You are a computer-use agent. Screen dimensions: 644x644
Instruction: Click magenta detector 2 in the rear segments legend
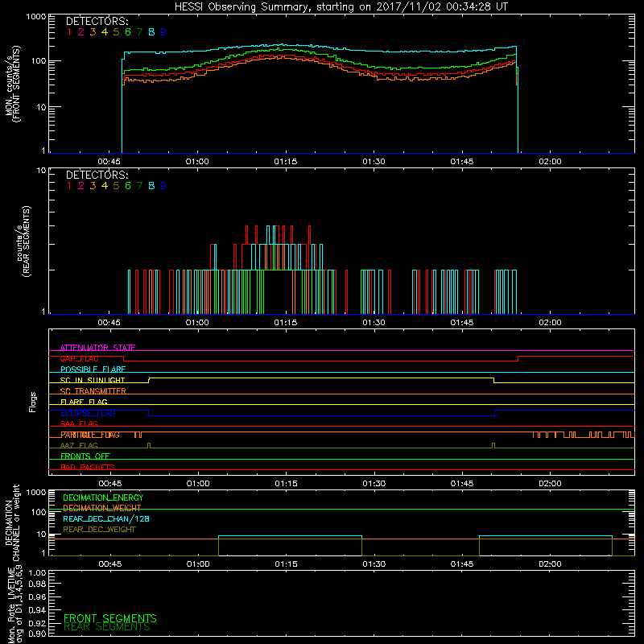click(81, 186)
